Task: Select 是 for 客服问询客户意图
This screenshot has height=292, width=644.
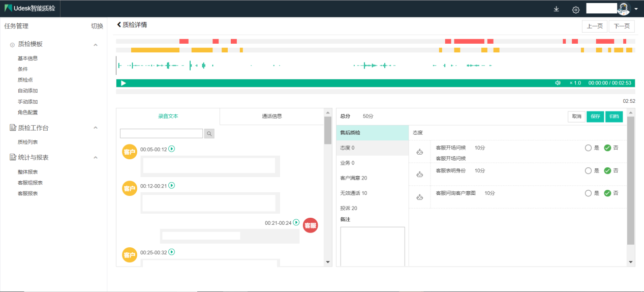Action: point(588,193)
